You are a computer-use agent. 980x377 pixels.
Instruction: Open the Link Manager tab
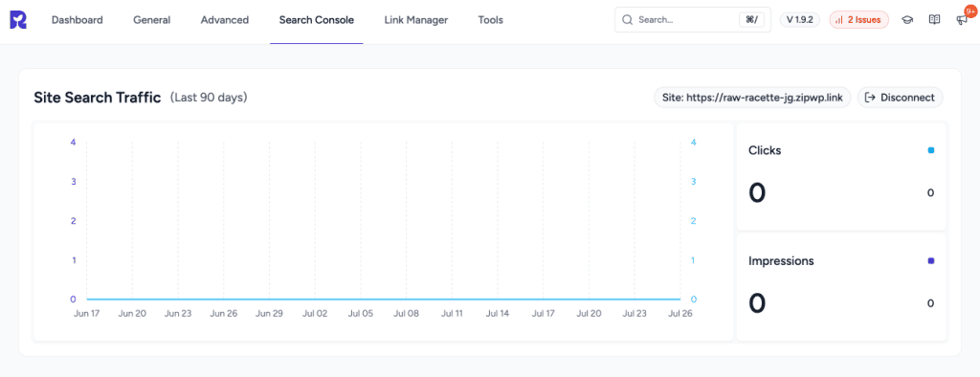click(x=415, y=20)
